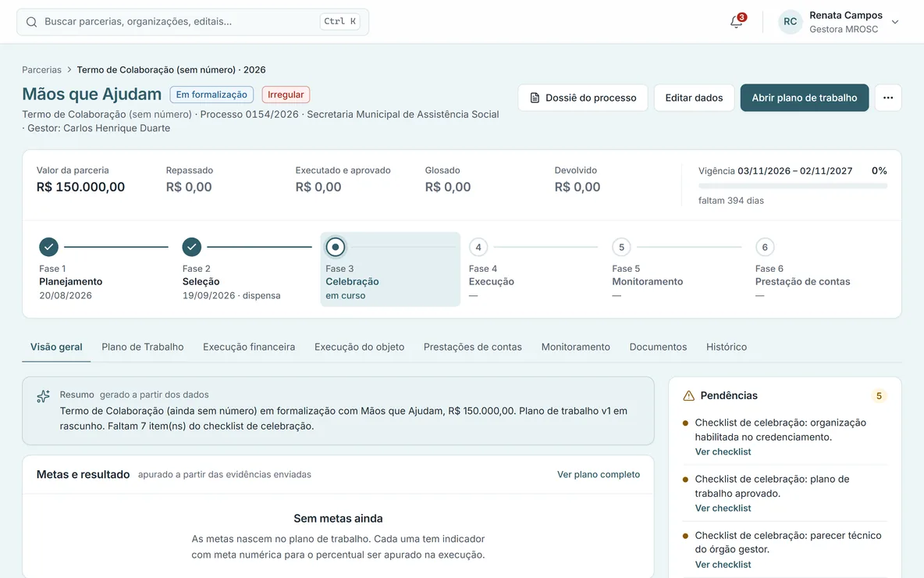Click the Fase 5 Monitoramento step circle
Viewport: 924px width, 578px height.
point(622,247)
